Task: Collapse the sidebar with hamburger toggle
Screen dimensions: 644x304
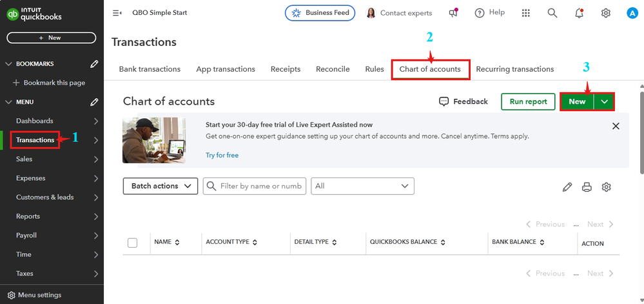Action: coord(117,13)
